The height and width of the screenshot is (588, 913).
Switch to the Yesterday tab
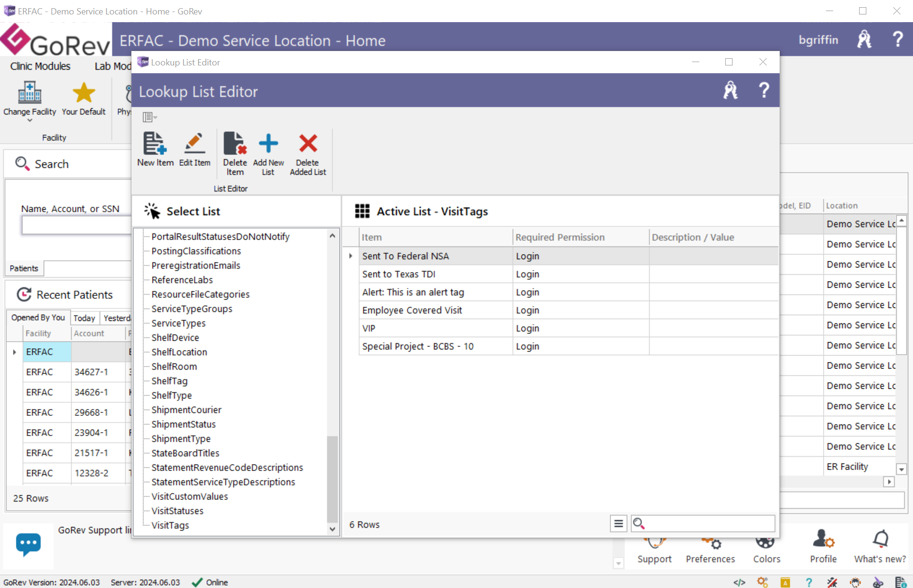click(x=116, y=318)
